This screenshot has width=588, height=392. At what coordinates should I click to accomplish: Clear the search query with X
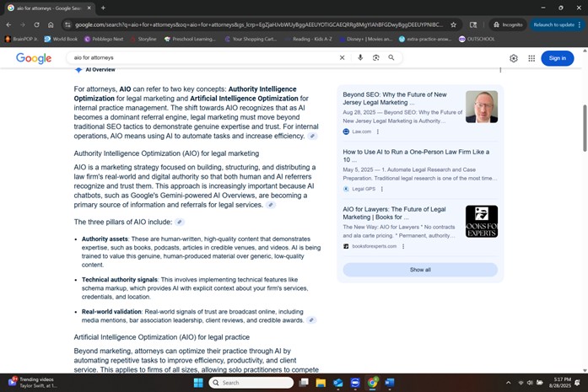point(342,57)
